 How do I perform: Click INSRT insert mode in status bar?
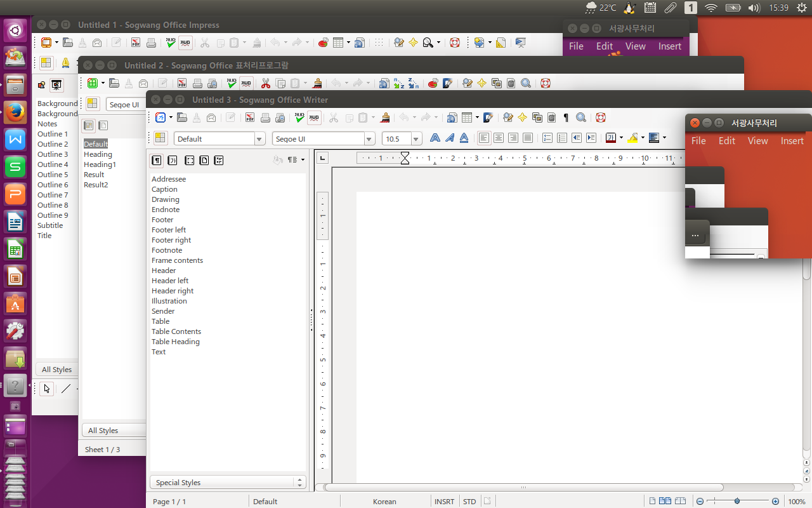(444, 502)
